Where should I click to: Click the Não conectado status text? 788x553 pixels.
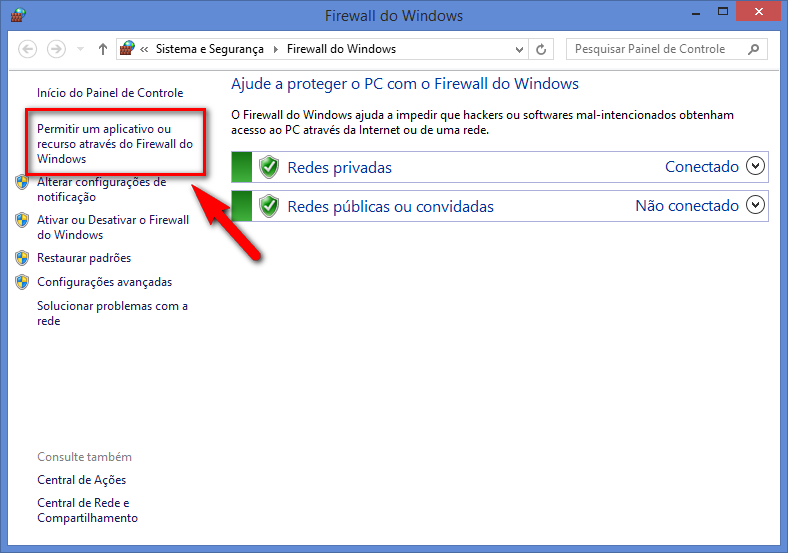[x=687, y=206]
